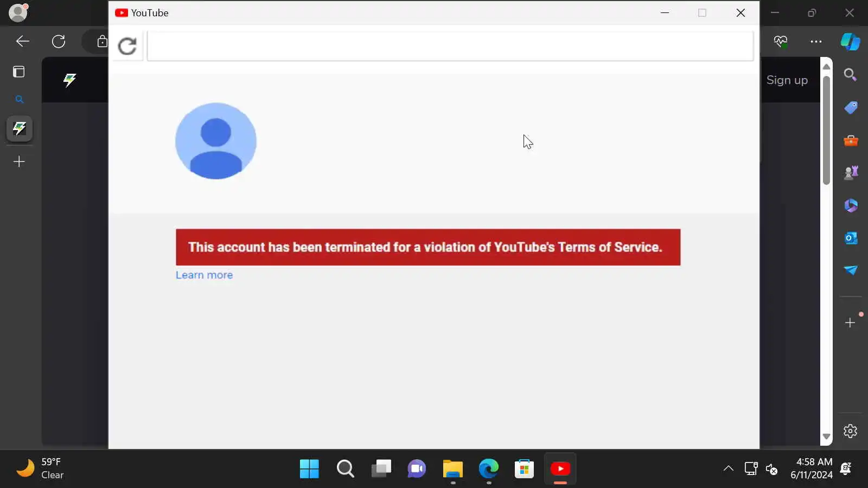The width and height of the screenshot is (868, 488).
Task: Open weather widget showing 59°F Clear
Action: [40, 468]
